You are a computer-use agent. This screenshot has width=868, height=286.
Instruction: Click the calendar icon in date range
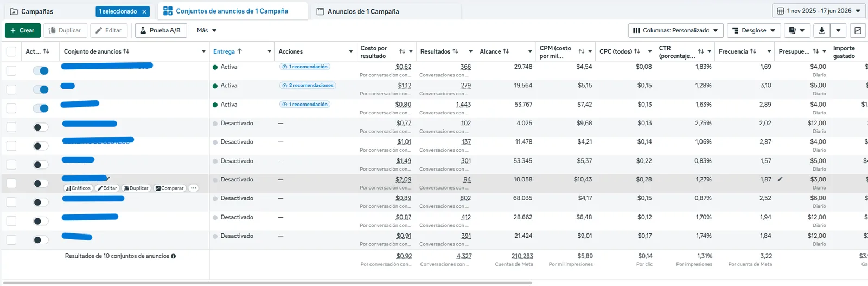(780, 11)
